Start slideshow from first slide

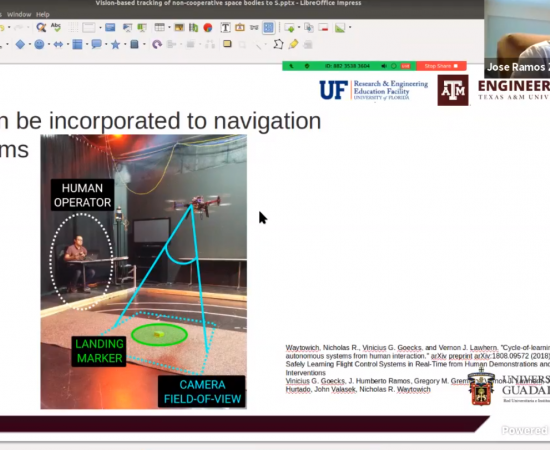127,28
